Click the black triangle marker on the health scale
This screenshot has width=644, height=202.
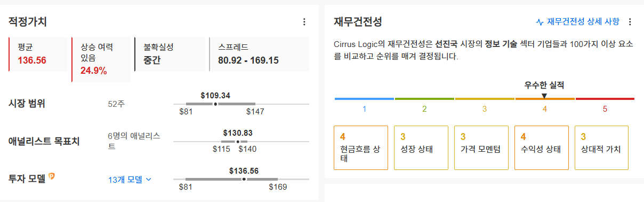[544, 96]
